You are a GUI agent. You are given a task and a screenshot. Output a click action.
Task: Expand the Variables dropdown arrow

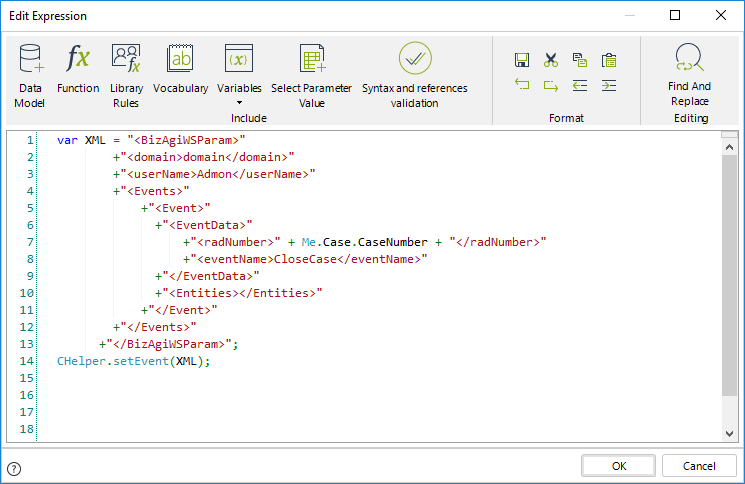239,103
